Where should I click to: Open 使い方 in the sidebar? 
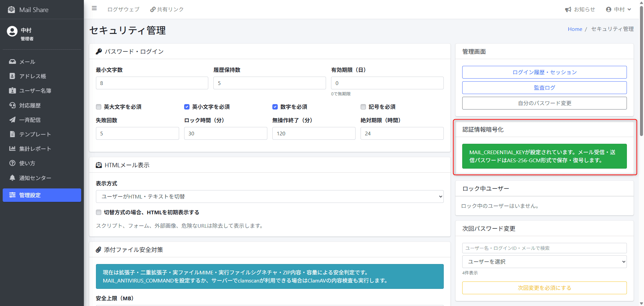tap(42, 163)
